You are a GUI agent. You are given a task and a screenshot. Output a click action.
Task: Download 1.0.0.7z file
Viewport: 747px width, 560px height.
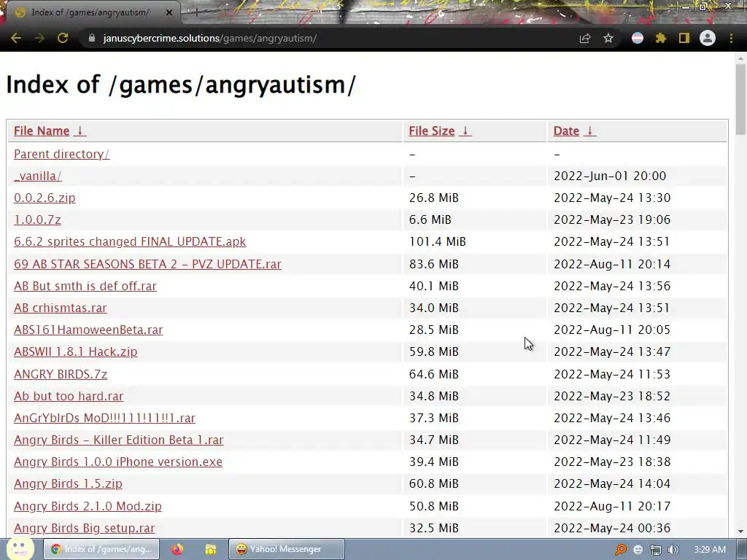[37, 219]
